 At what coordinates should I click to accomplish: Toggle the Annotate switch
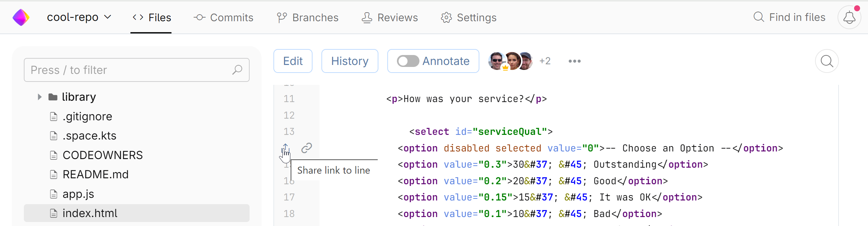tap(408, 61)
